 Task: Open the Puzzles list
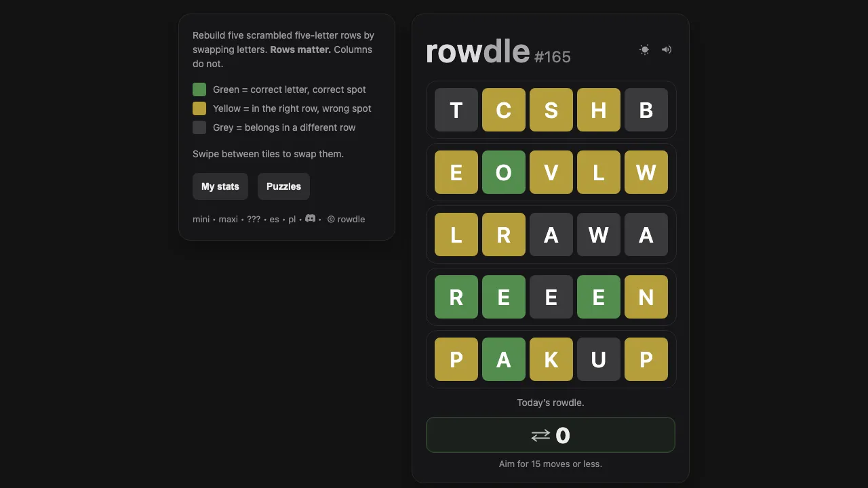283,186
